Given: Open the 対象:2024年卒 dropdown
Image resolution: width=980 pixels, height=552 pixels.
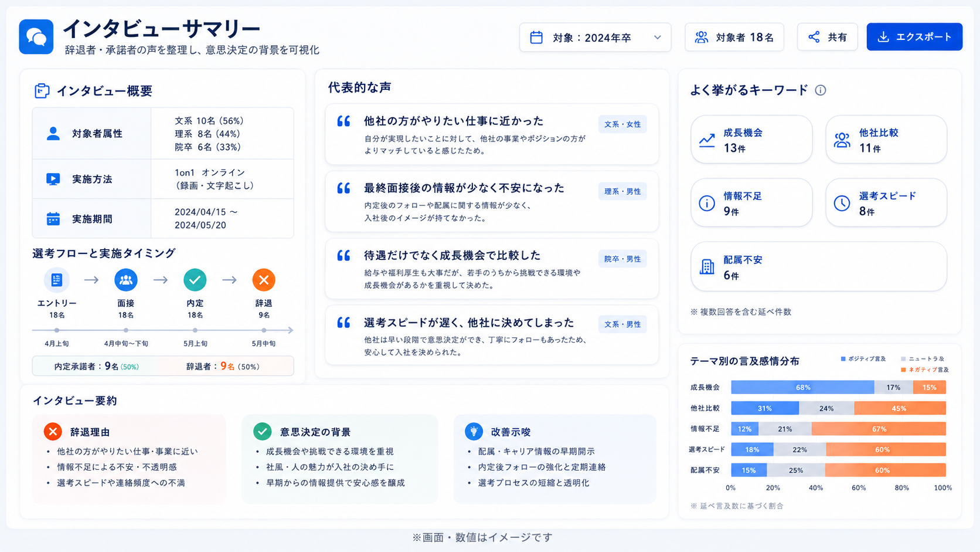Looking at the screenshot, I should click(x=595, y=38).
